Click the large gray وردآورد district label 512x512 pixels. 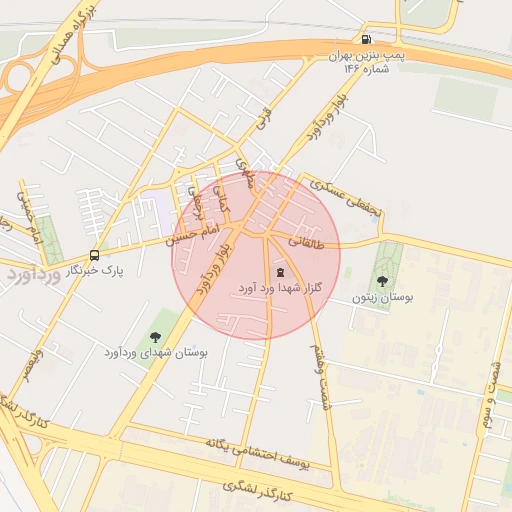pyautogui.click(x=34, y=275)
